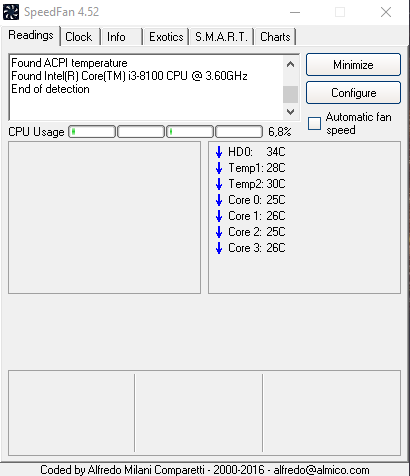Screen dimensions: 410x476
Task: Click the log scrollbar thumb
Action: 290,94
